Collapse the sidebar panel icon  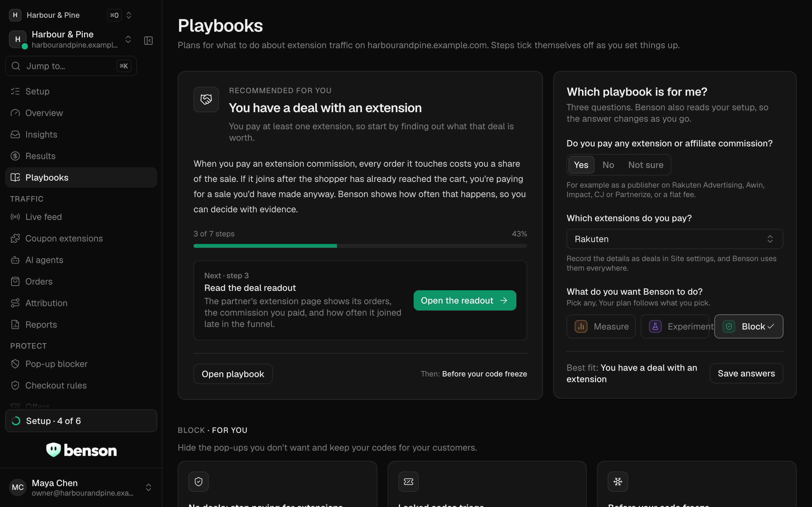[148, 41]
